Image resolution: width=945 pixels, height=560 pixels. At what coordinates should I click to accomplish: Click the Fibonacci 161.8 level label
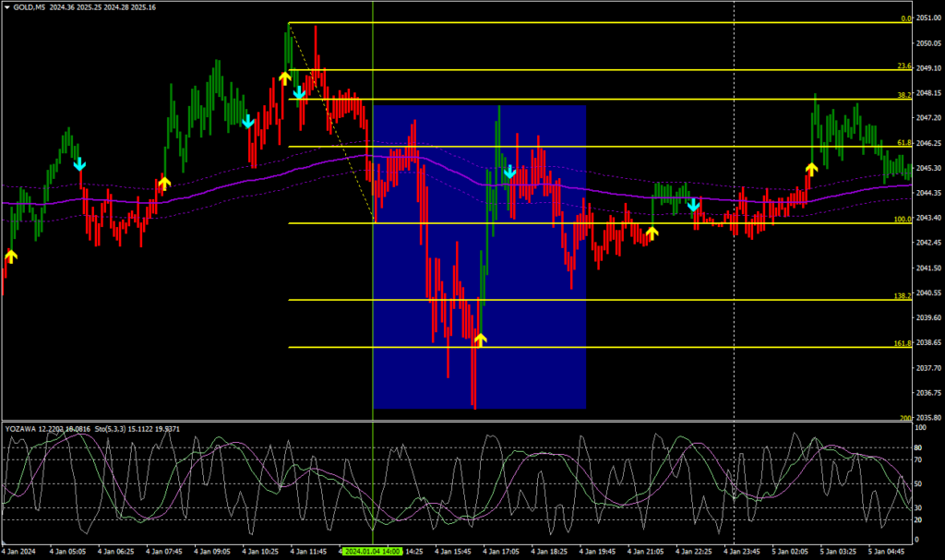point(903,343)
